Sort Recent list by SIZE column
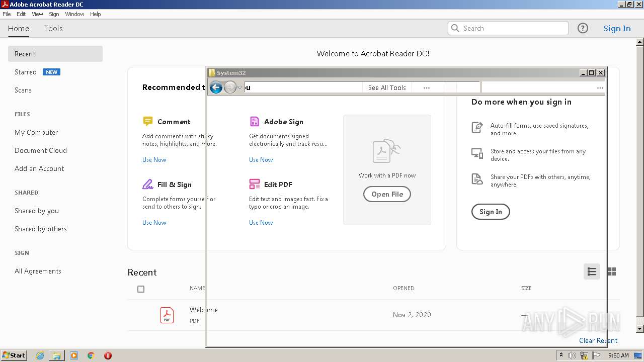644x362 pixels. click(526, 288)
